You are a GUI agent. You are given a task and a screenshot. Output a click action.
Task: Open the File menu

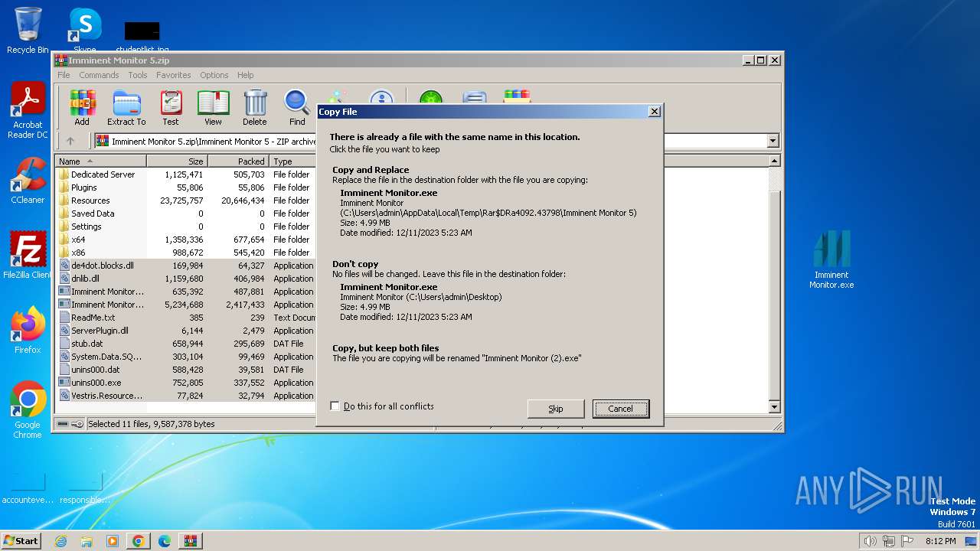[x=64, y=75]
